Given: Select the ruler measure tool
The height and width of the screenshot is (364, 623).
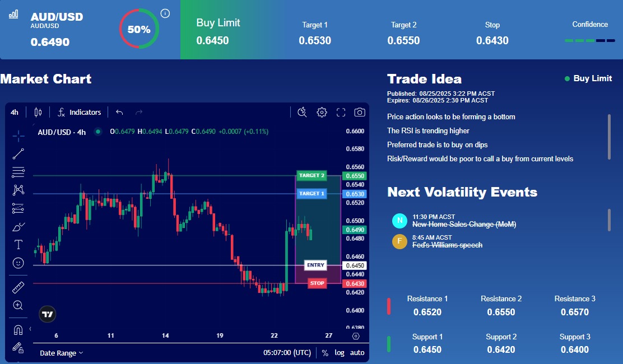Looking at the screenshot, I should 18,287.
